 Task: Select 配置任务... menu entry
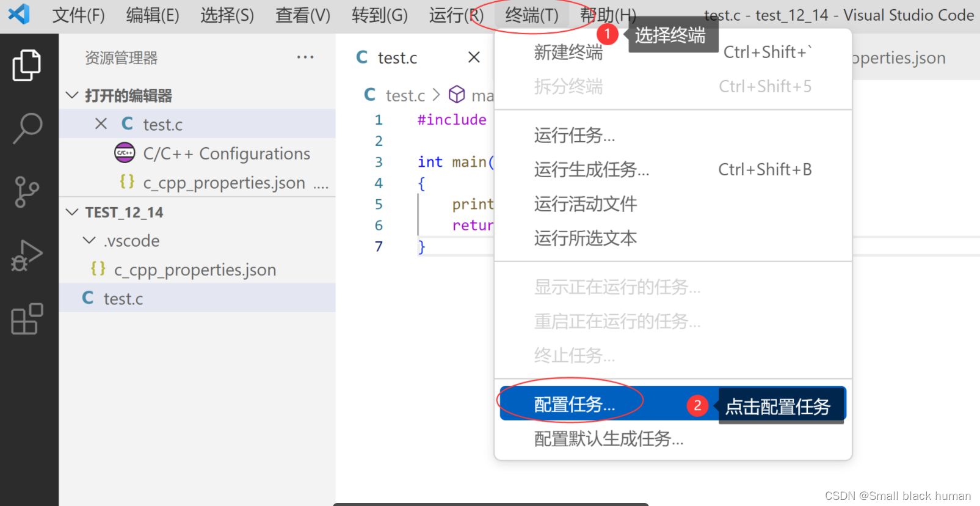pyautogui.click(x=673, y=404)
